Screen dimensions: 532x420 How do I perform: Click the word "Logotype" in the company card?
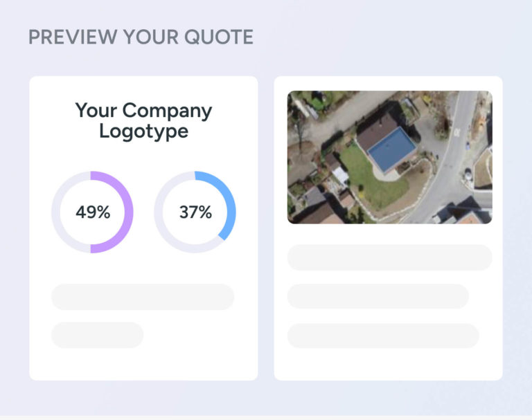[x=143, y=131]
